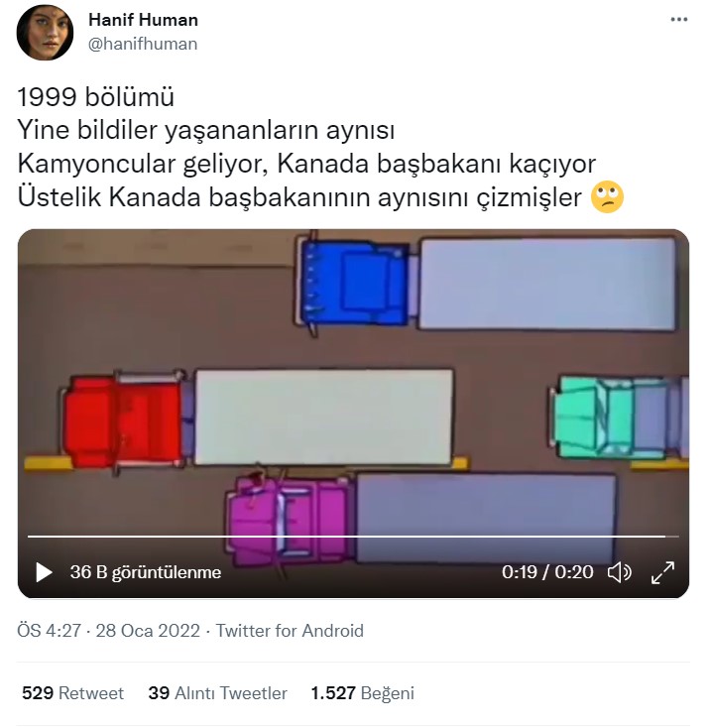
Task: Open the @hanifhuman handle link
Action: click(143, 44)
